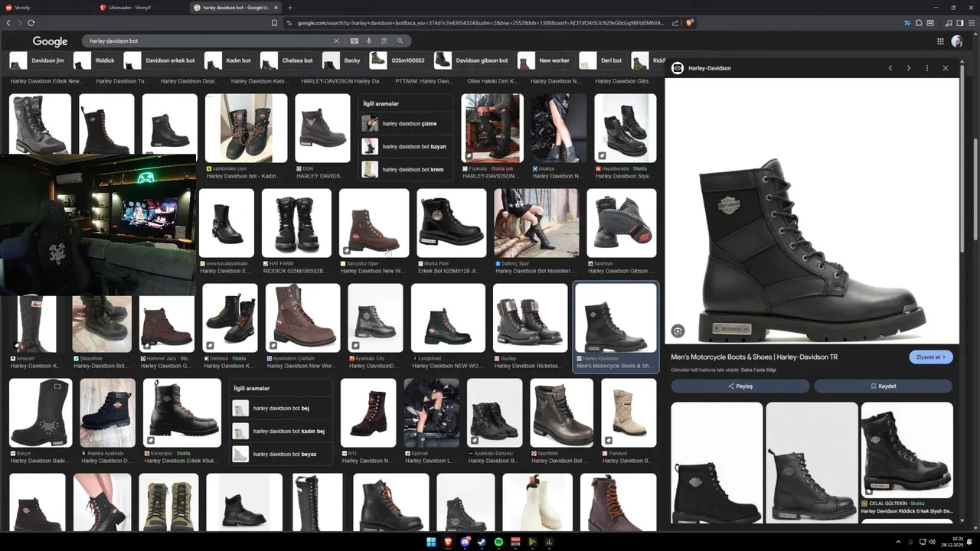Open the Sportrun Gibson boot thumbnail
Screen dimensions: 980x551
click(x=621, y=223)
